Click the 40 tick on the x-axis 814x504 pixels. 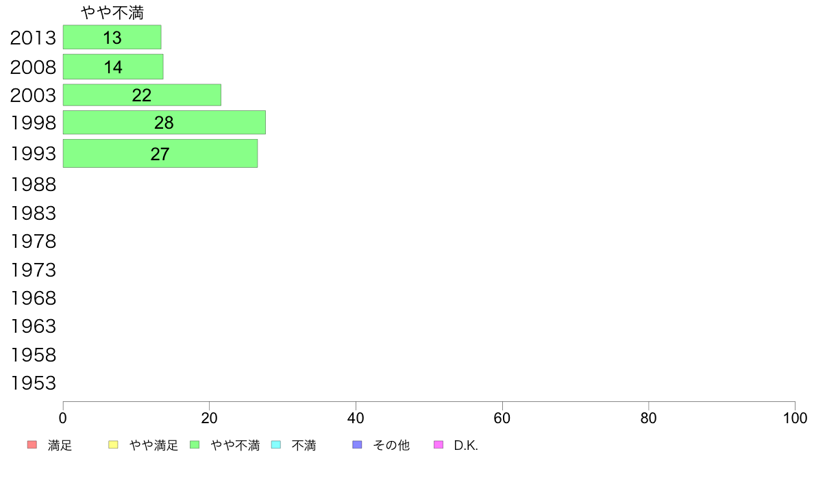(x=356, y=418)
